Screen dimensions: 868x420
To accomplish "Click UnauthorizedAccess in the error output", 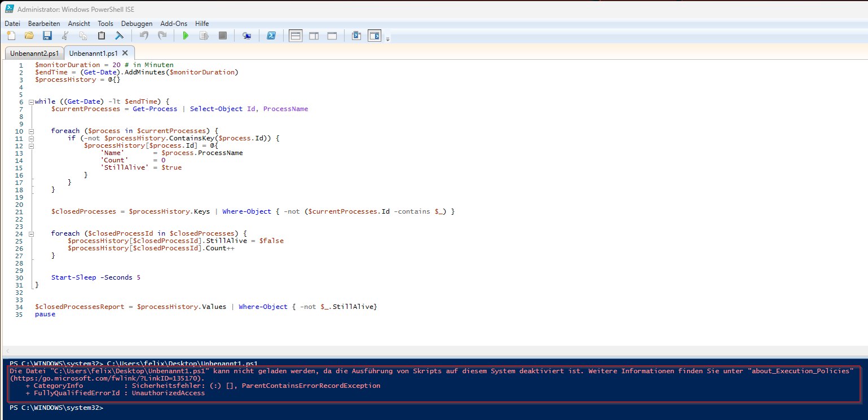I will 168,393.
